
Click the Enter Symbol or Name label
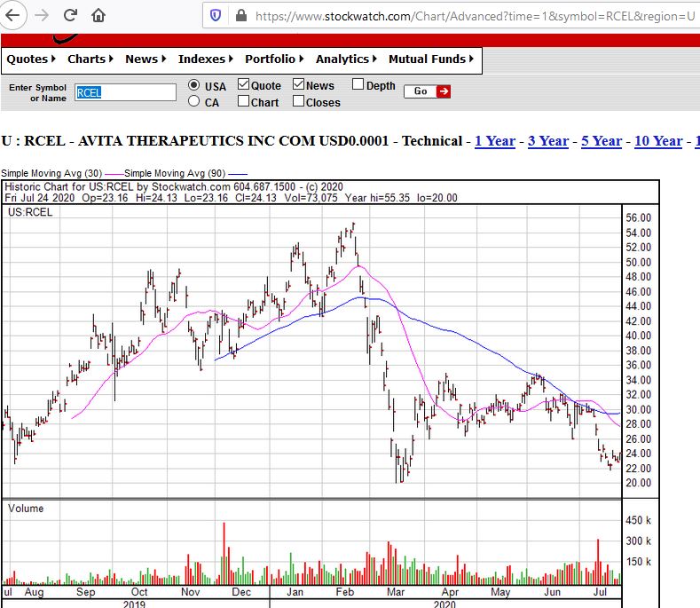coord(37,92)
